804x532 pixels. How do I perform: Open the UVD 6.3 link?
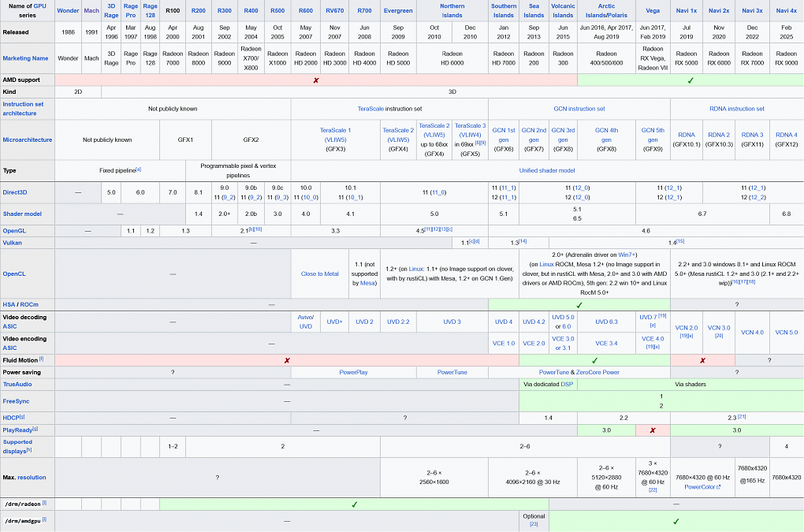[606, 322]
